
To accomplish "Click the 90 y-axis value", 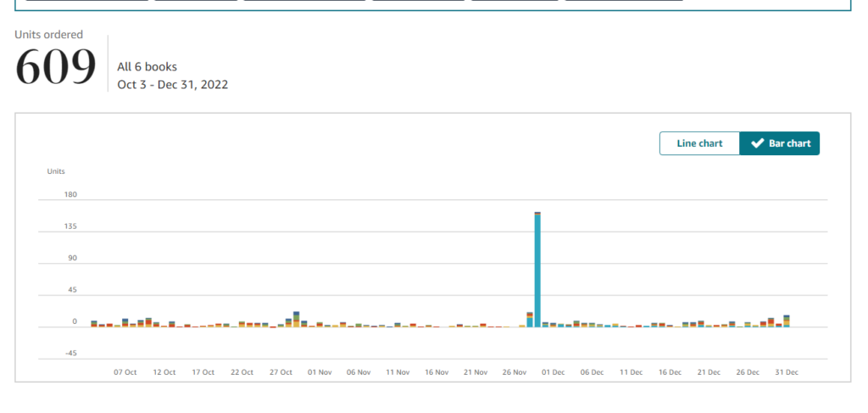I will pyautogui.click(x=73, y=258).
